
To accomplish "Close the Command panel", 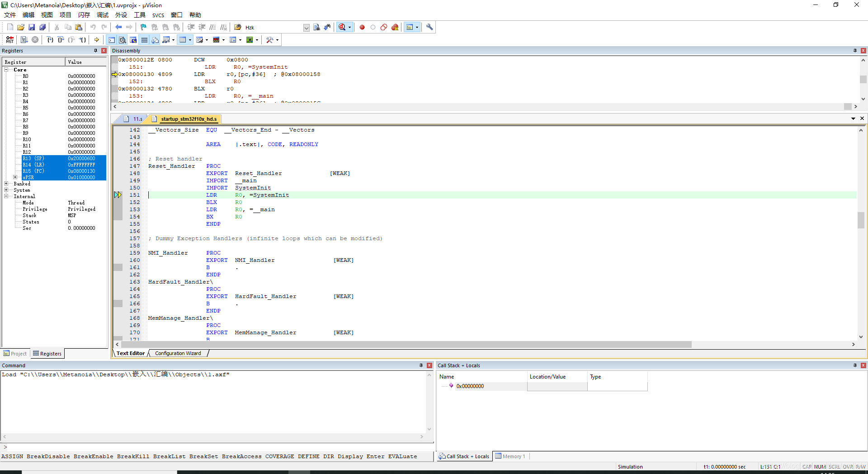I will pos(429,365).
